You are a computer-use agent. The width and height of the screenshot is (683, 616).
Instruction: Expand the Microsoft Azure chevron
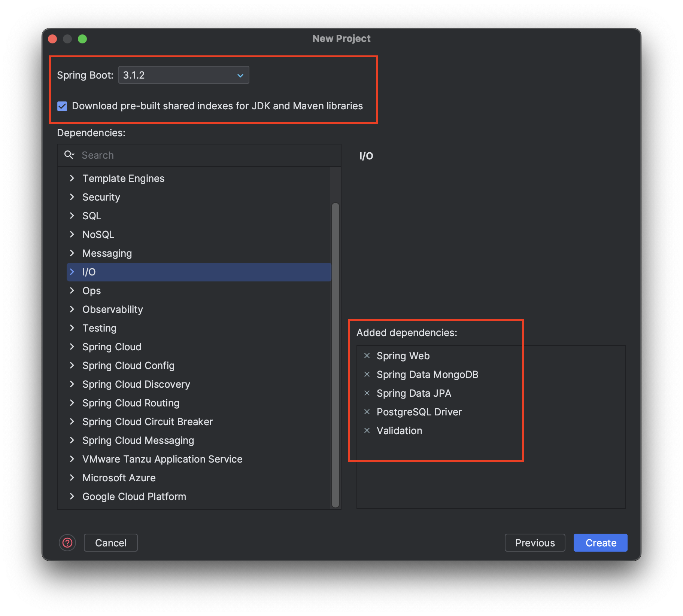click(72, 478)
